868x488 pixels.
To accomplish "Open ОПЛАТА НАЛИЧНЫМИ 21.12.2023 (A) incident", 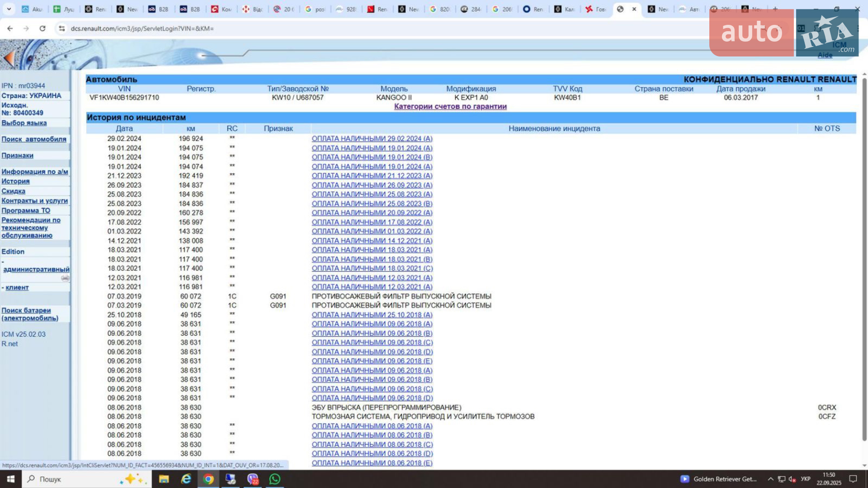I will (x=372, y=176).
